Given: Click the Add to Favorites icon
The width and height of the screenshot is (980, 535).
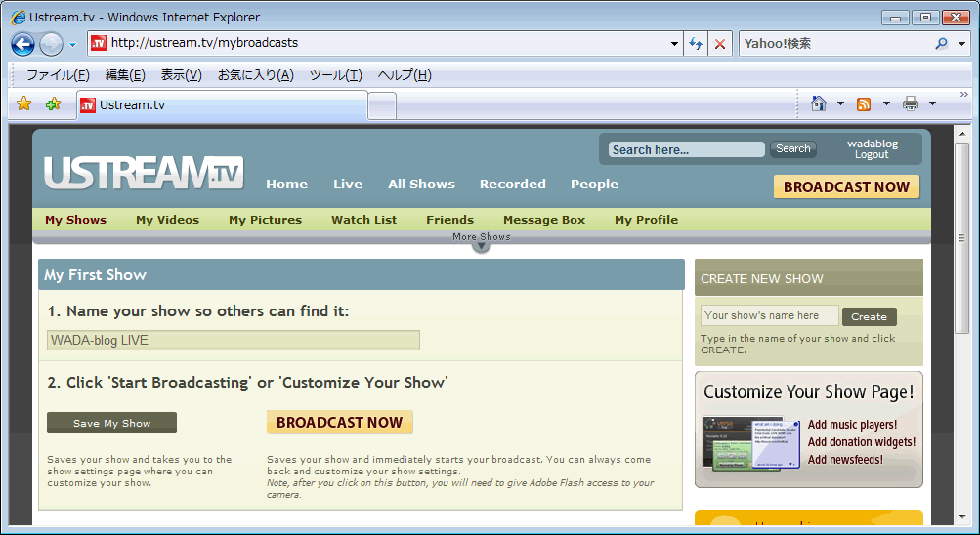Looking at the screenshot, I should (x=53, y=104).
